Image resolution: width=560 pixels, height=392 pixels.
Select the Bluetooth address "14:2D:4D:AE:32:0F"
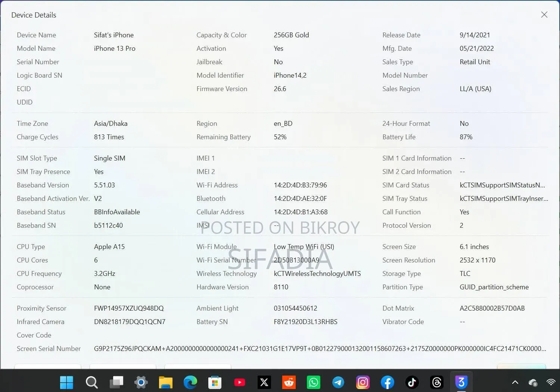point(300,199)
